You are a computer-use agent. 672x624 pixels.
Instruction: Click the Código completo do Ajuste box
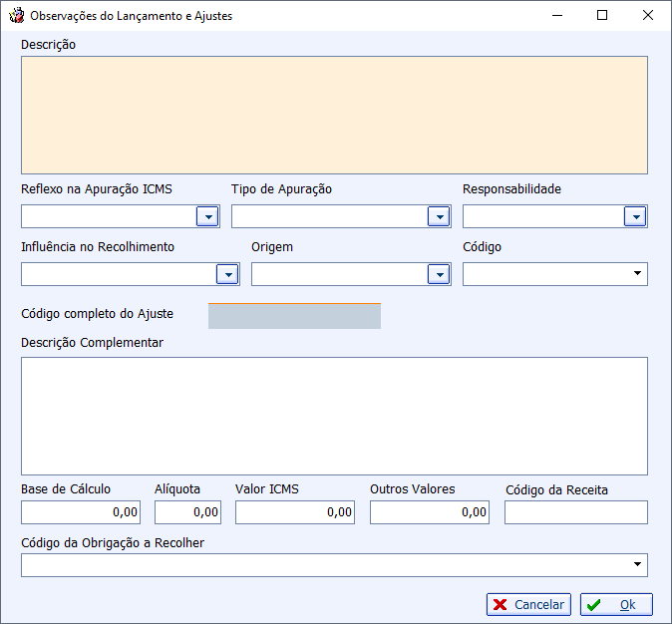[x=294, y=316]
